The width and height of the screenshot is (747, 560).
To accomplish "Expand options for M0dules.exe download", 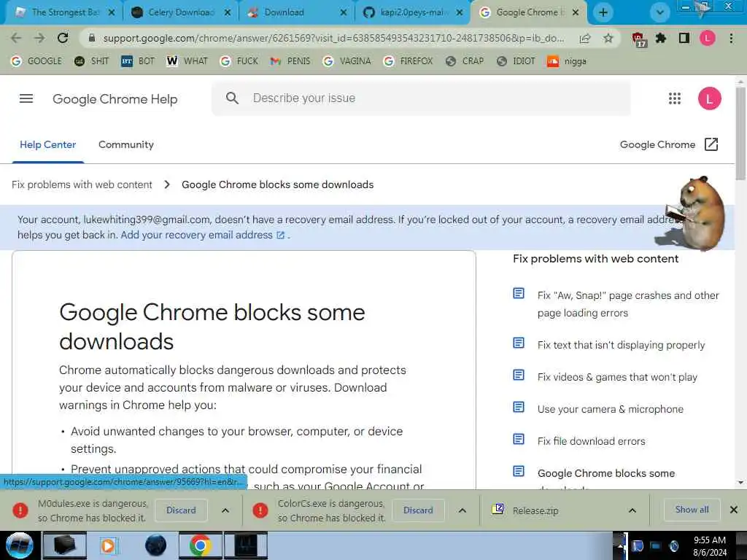I will click(x=225, y=510).
